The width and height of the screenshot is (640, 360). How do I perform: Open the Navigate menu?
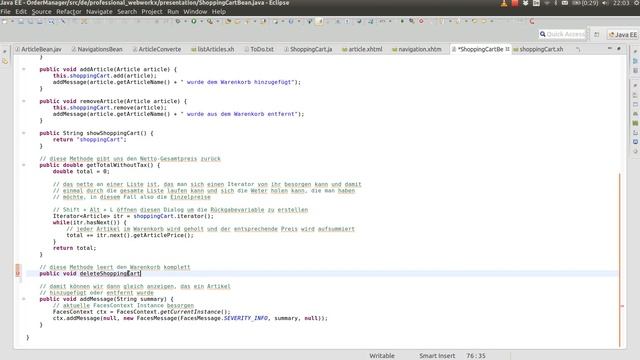[x=99, y=11]
